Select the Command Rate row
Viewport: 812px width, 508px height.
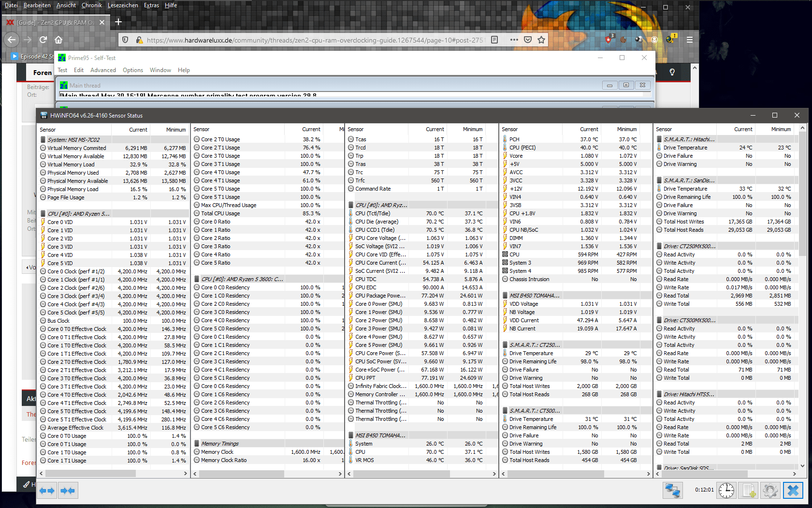(421, 189)
